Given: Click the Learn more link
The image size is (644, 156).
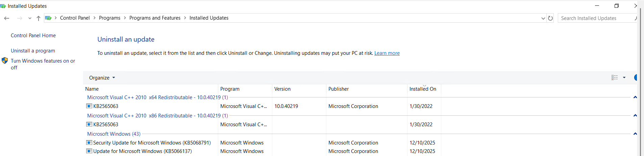Looking at the screenshot, I should click(x=387, y=53).
